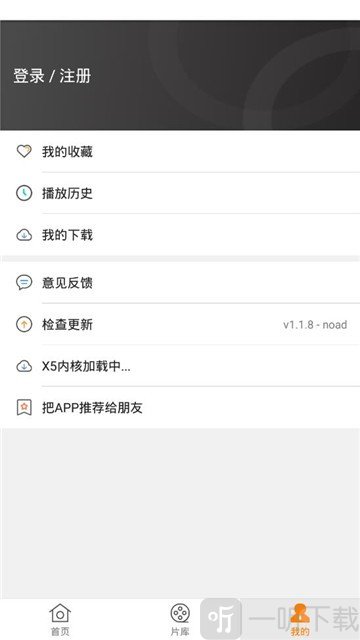Tap the cloud icon beside X5内核加载中
Viewport: 360px width, 640px height.
24,366
